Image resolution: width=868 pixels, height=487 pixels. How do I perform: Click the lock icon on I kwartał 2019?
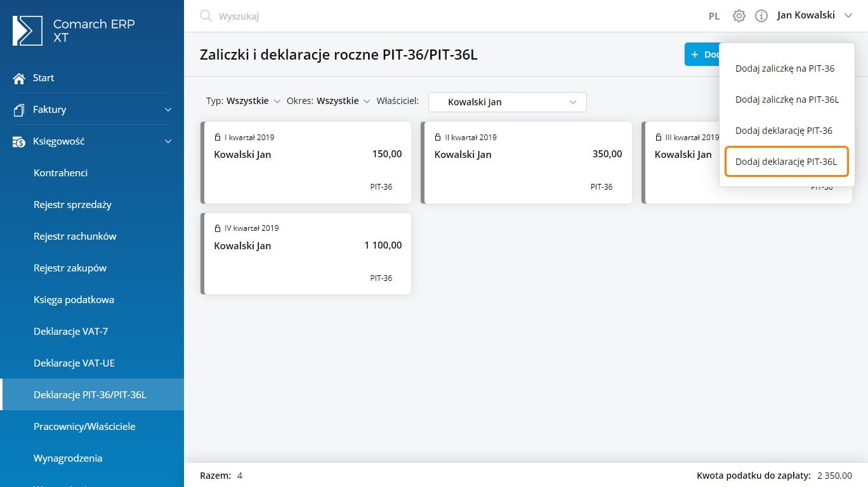[218, 138]
